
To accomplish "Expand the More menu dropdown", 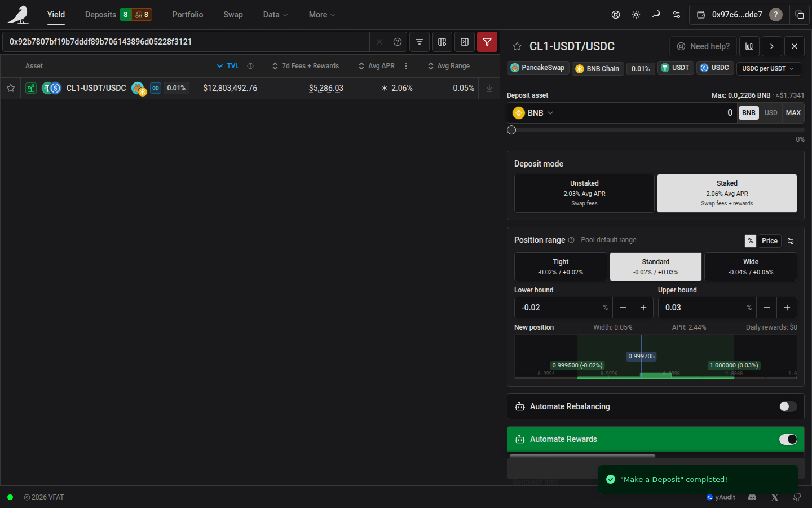I will (322, 15).
